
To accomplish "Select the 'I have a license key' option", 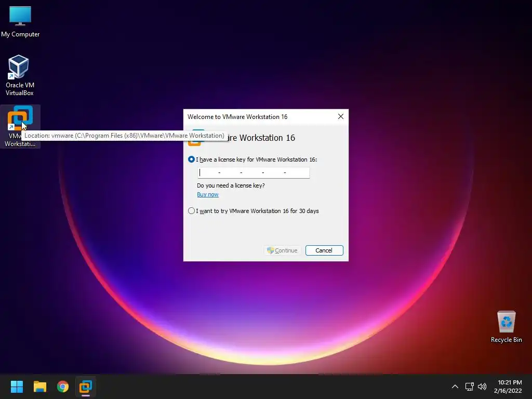I will (x=191, y=159).
